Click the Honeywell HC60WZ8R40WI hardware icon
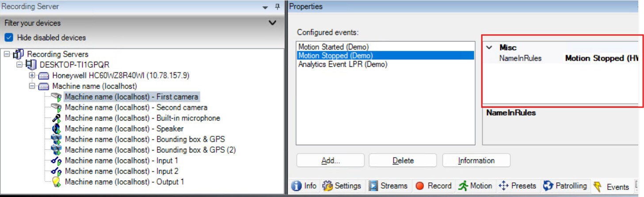Viewport: 644px width, 197px height. pos(44,76)
